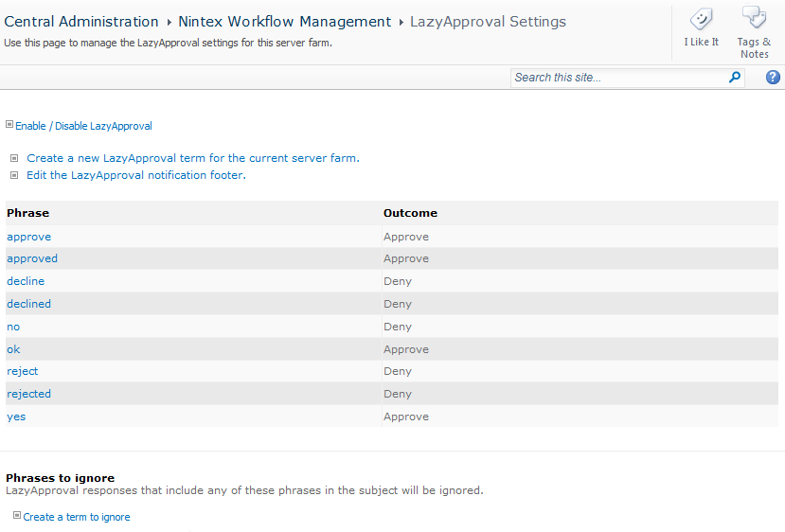This screenshot has height=532, width=785.
Task: Open the 'declined' phrase
Action: (28, 304)
